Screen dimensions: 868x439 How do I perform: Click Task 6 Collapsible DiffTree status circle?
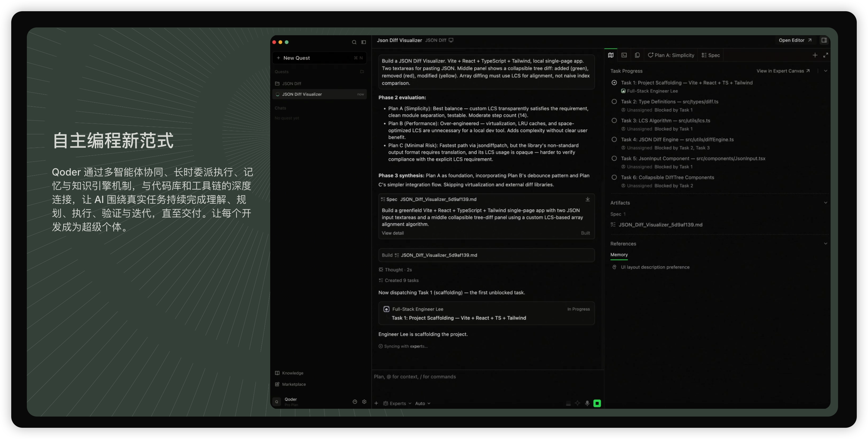pyautogui.click(x=614, y=177)
